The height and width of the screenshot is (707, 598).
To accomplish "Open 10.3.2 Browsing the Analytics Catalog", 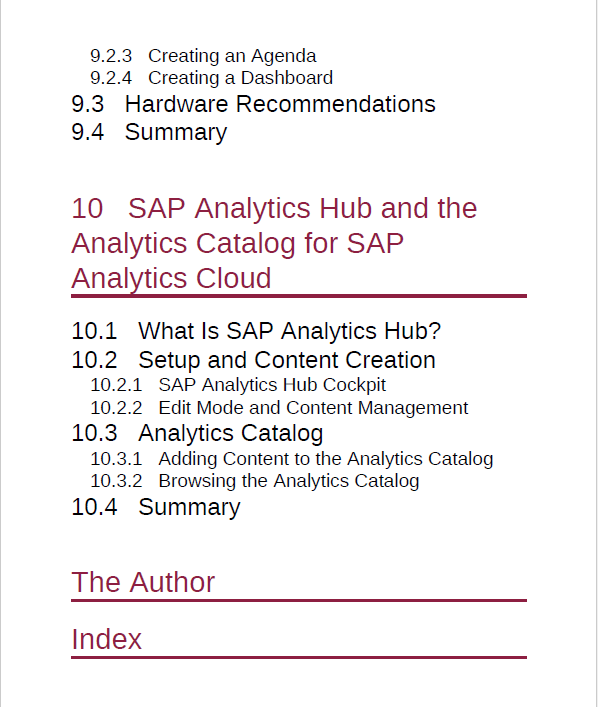I will pos(255,481).
